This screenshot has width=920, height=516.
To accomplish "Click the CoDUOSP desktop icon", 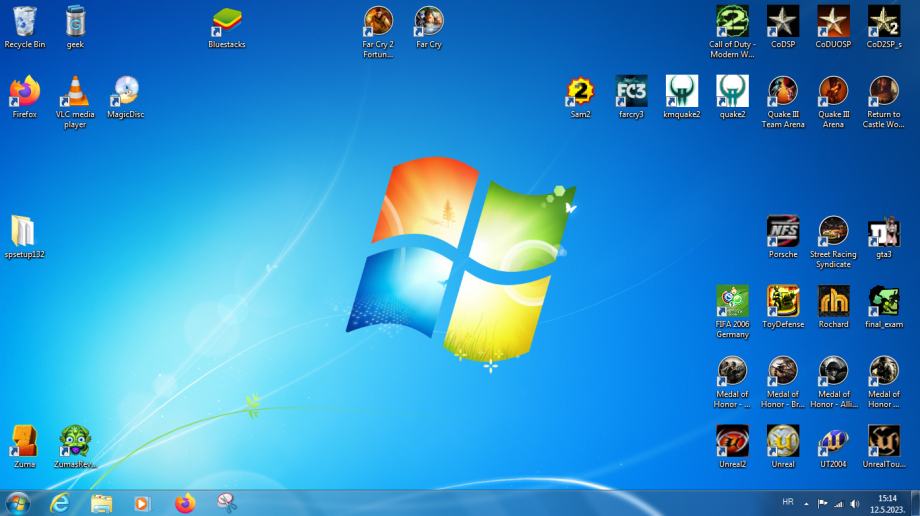I will (833, 28).
